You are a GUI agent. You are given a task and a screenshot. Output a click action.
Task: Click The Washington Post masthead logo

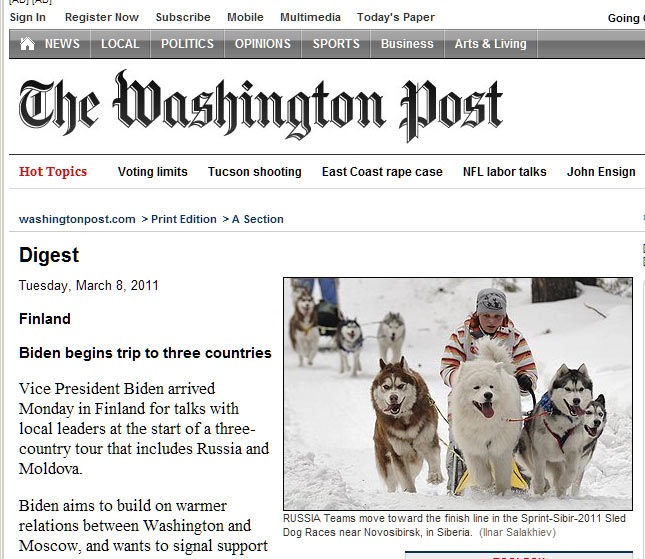(x=260, y=106)
